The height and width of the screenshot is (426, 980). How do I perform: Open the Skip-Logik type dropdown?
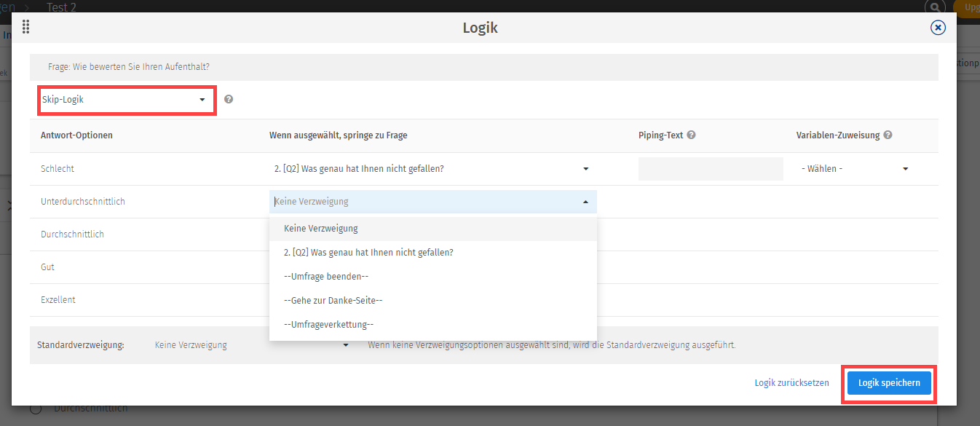[x=126, y=99]
